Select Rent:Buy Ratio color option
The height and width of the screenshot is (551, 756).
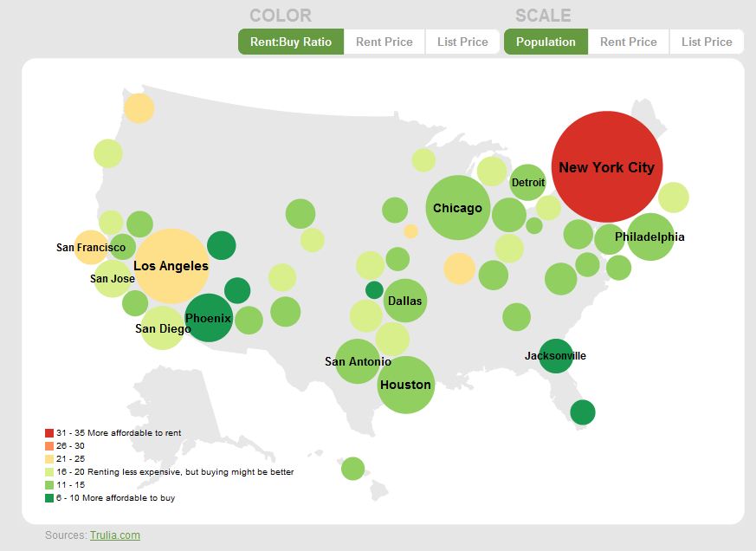point(291,42)
